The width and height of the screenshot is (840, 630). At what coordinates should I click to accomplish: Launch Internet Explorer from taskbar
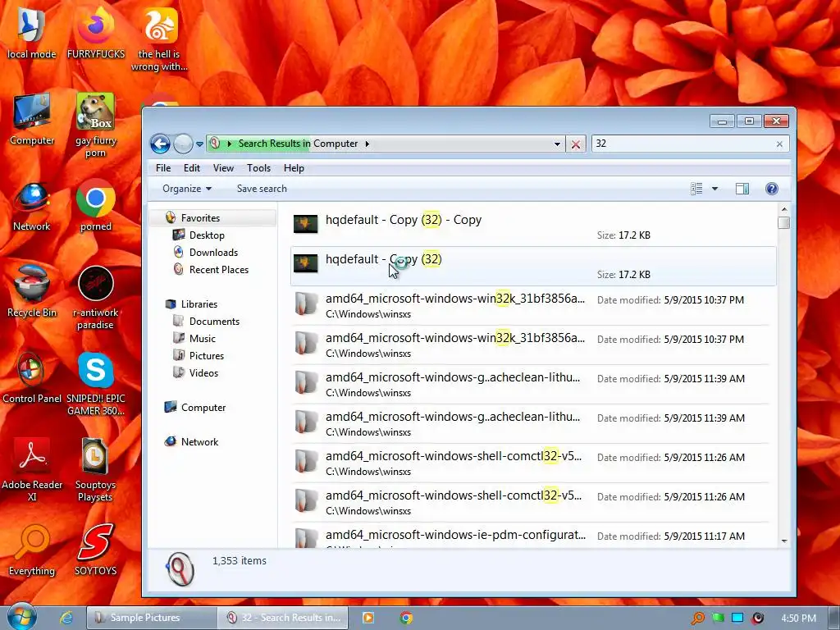(x=66, y=618)
